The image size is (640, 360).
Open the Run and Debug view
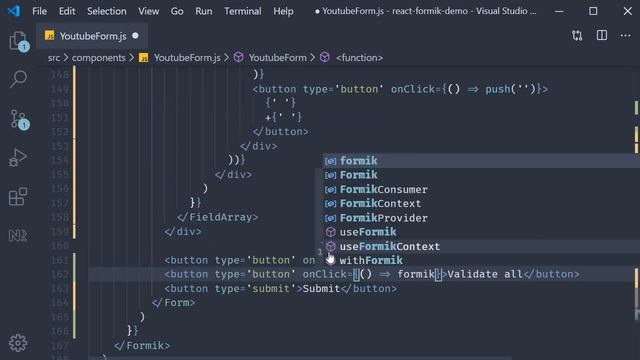pos(18,158)
